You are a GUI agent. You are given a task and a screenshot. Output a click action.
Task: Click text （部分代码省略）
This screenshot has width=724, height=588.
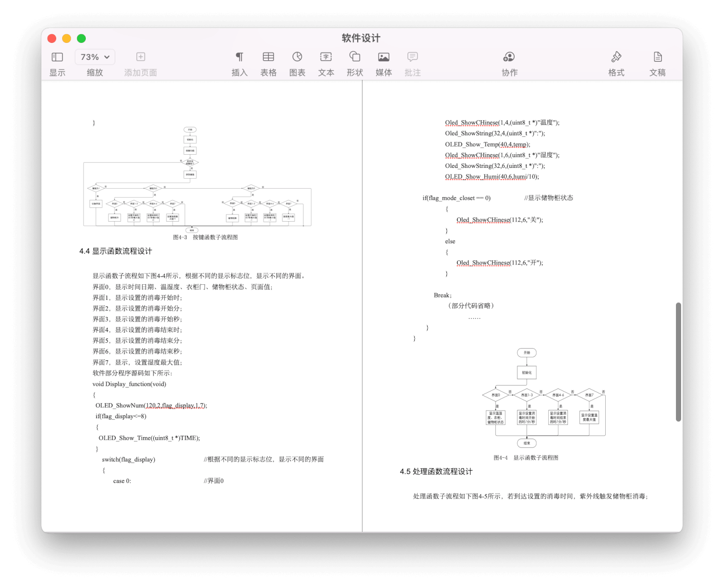point(471,306)
